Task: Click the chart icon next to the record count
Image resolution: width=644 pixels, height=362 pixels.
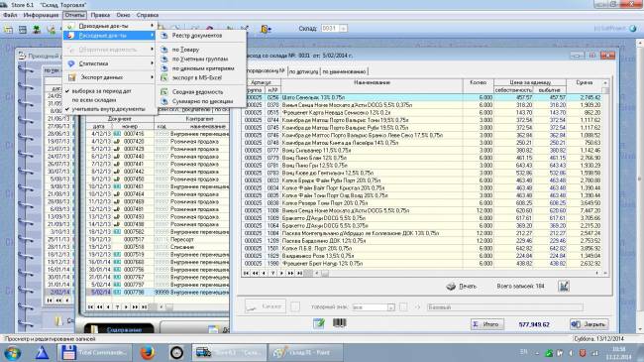Action: point(564,286)
